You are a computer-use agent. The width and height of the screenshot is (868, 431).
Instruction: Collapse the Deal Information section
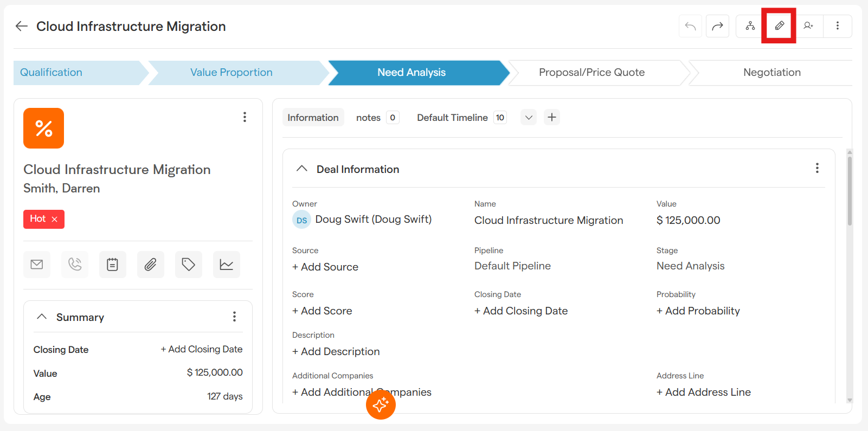[x=302, y=169]
